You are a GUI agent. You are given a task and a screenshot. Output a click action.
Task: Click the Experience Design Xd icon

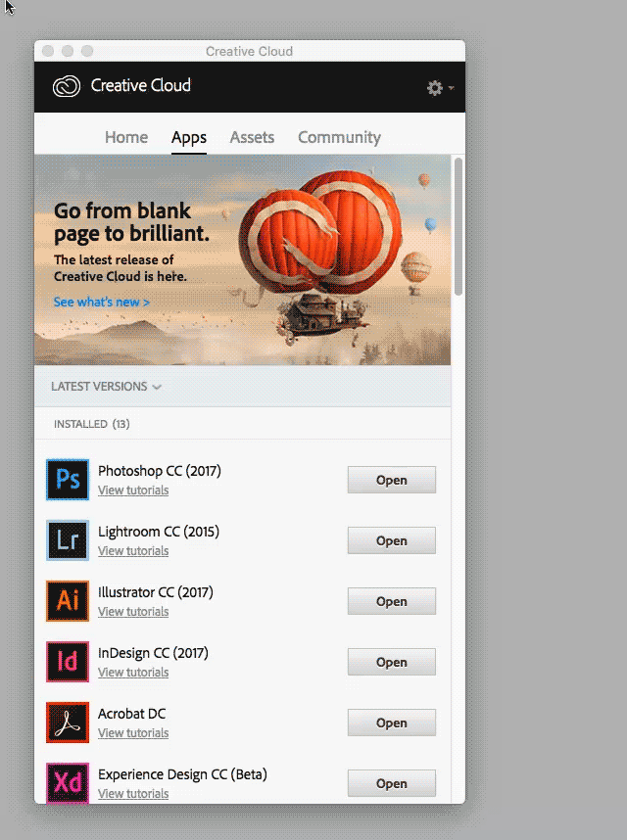pos(68,782)
